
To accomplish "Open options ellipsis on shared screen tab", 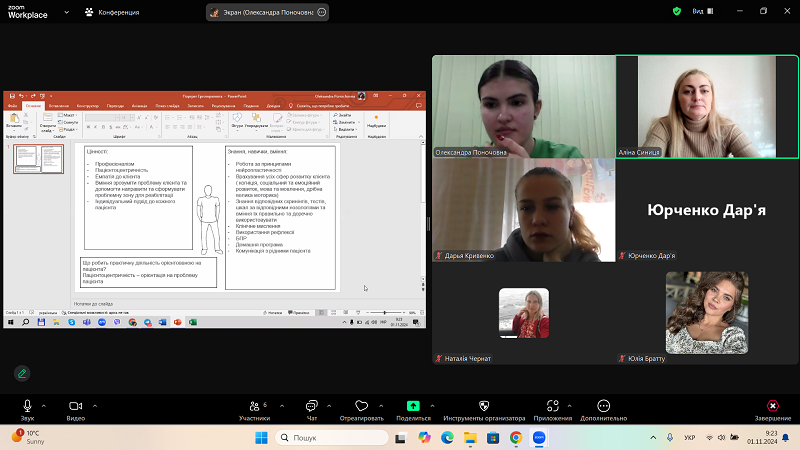I will pos(321,12).
